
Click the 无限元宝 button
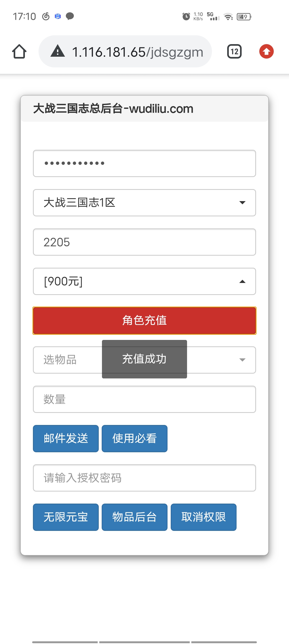(x=66, y=517)
